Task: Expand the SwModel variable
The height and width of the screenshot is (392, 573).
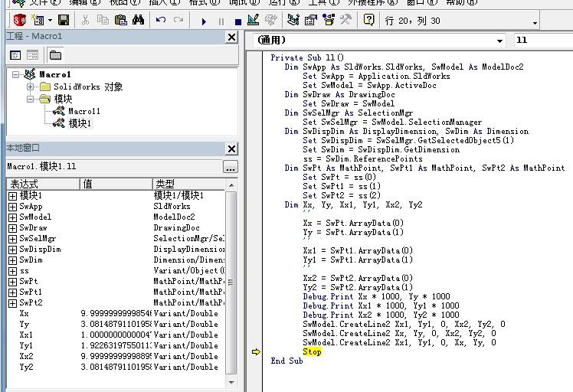Action: tap(12, 217)
